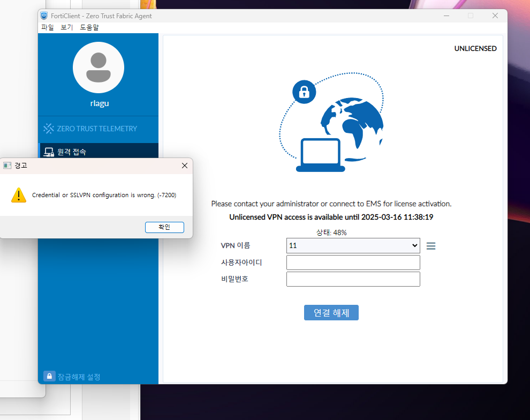The height and width of the screenshot is (420, 530).
Task: Close the FortiClient window
Action: click(x=495, y=16)
